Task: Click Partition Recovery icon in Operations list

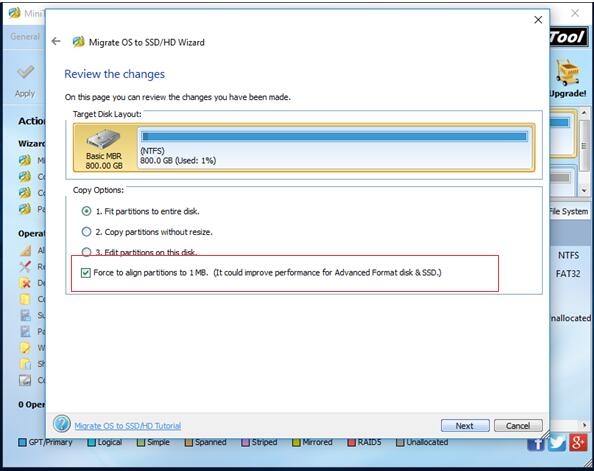Action: coord(25,332)
